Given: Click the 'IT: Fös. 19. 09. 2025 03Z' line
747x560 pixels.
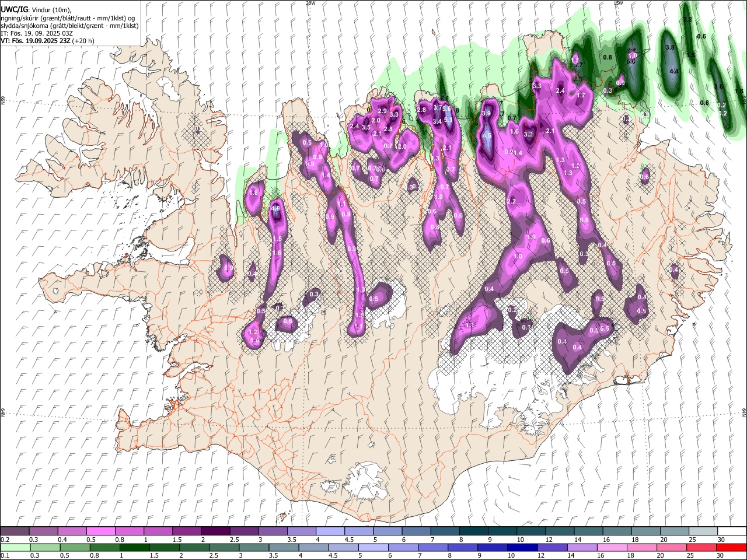Looking at the screenshot, I should coord(37,33).
